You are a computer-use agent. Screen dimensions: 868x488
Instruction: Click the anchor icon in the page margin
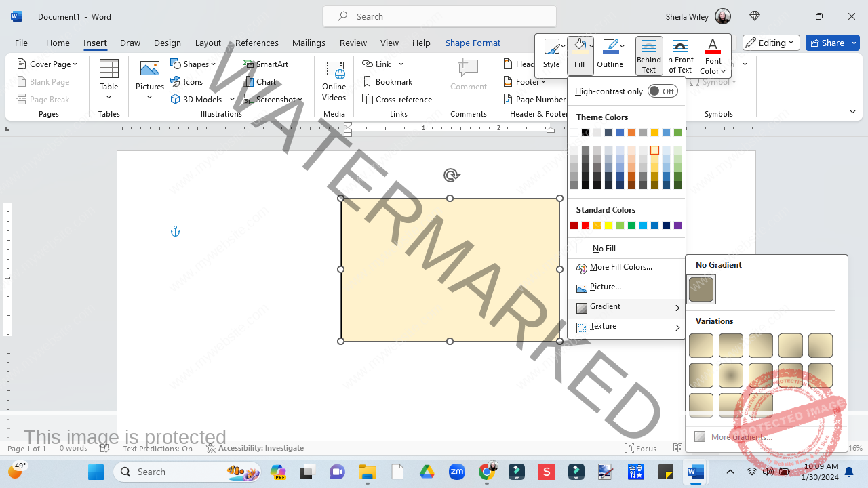click(175, 232)
